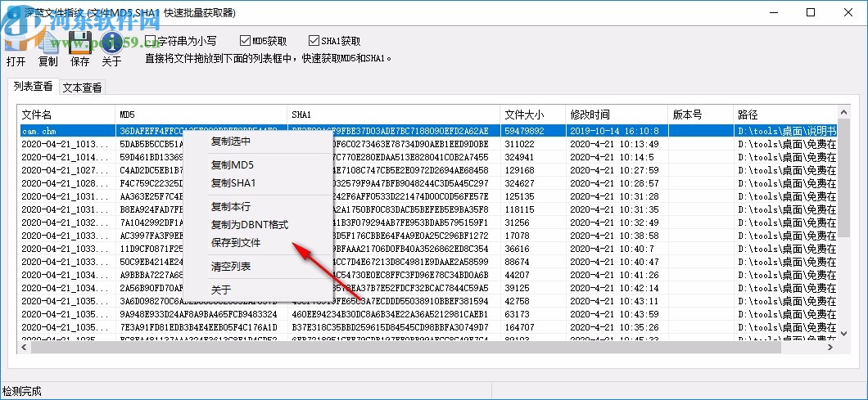The width and height of the screenshot is (868, 400).
Task: Click MD5 value 9A948E933D24AF8A9BA465FCB9483324
Action: point(199,314)
